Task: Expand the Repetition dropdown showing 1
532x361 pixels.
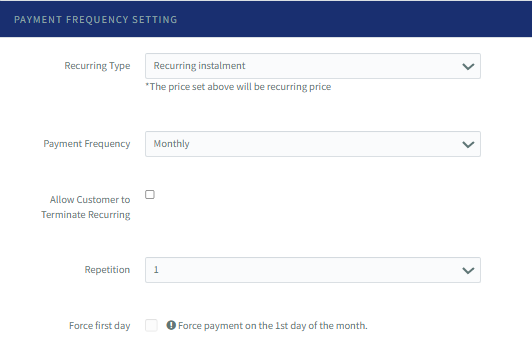Action: coord(313,270)
